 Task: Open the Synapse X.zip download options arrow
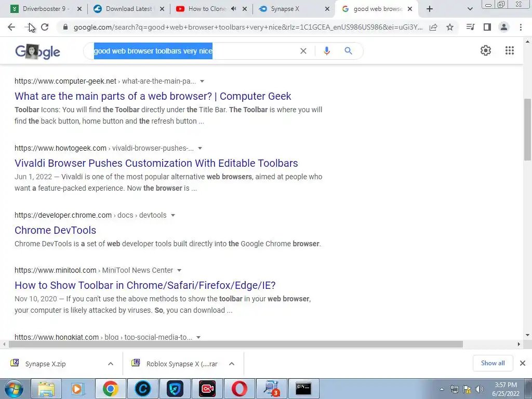[110, 364]
